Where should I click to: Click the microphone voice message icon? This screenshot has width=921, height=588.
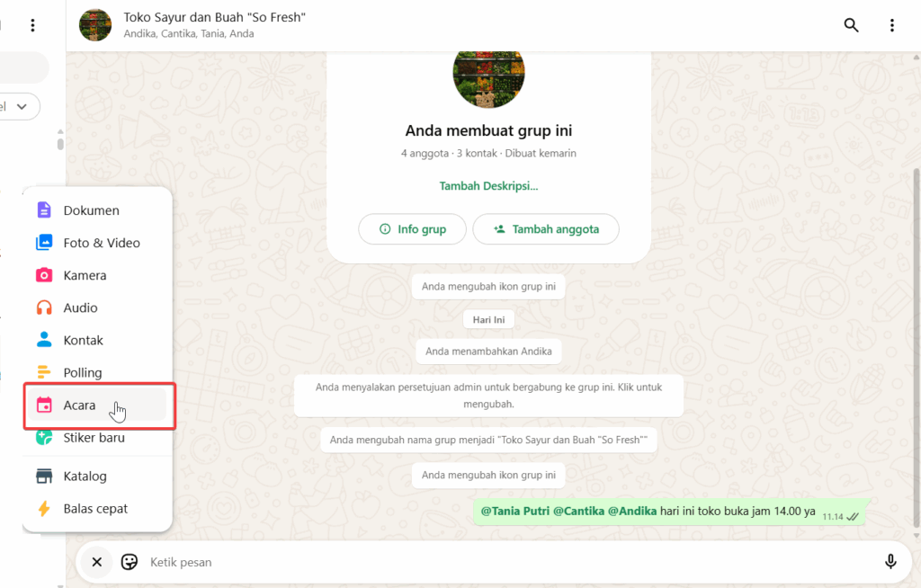pos(890,562)
